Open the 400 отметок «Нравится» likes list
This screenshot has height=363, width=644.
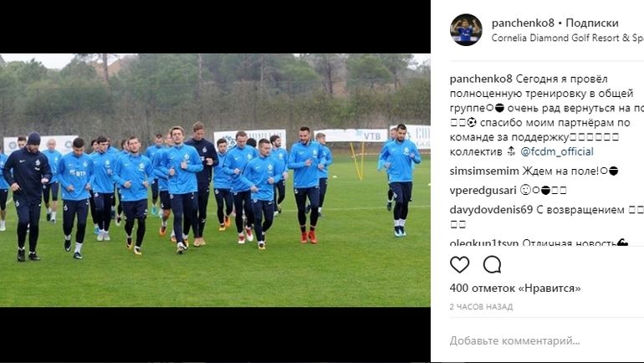click(x=515, y=289)
